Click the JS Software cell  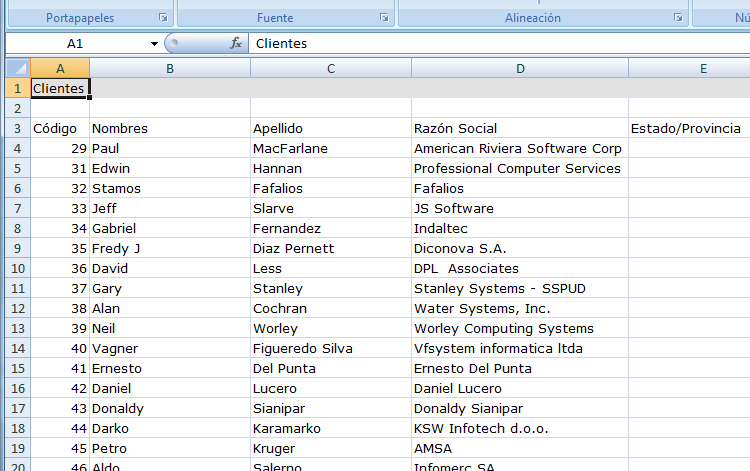point(520,208)
